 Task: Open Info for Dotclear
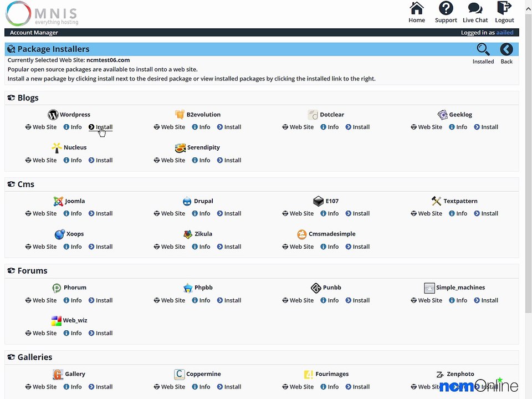(329, 127)
